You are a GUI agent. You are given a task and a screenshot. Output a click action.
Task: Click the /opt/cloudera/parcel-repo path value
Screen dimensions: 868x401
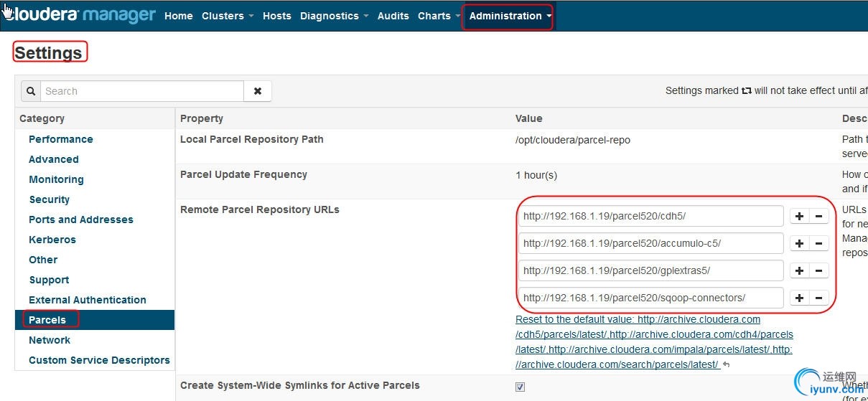point(573,140)
